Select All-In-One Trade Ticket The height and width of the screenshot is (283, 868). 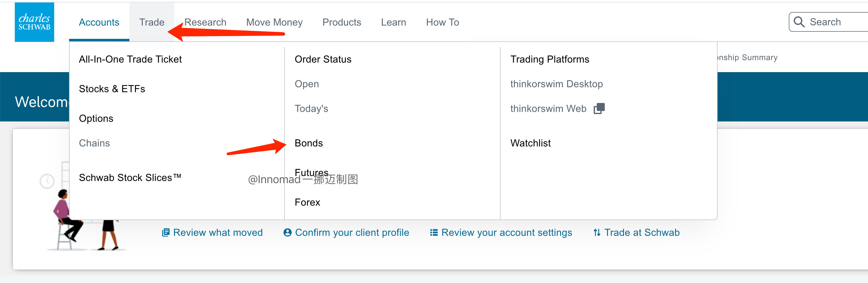point(130,59)
